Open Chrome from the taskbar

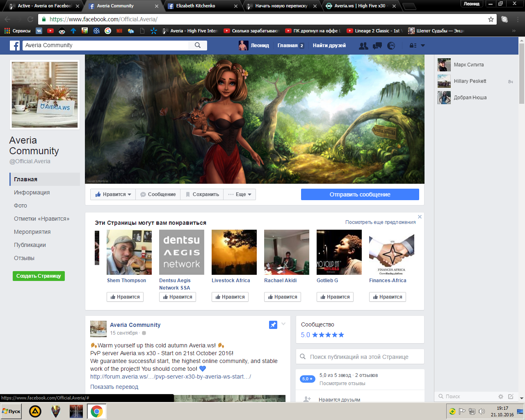pyautogui.click(x=97, y=411)
